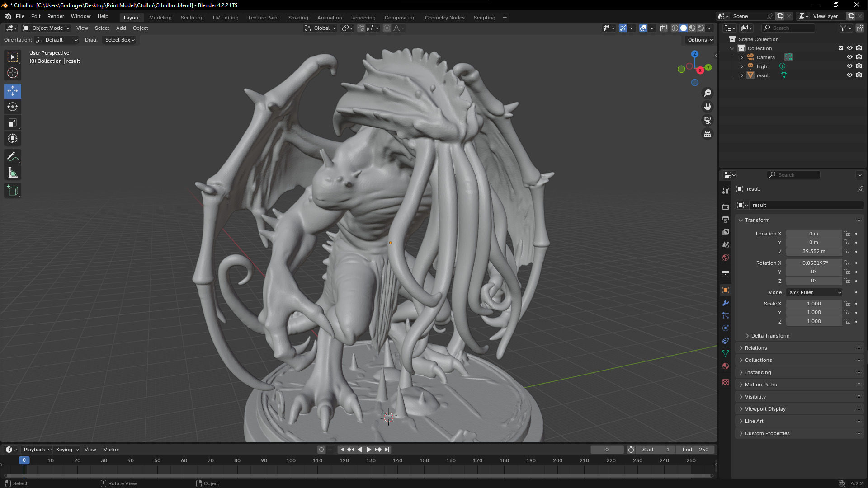Open the Texture properties tab
The height and width of the screenshot is (488, 868).
(726, 382)
